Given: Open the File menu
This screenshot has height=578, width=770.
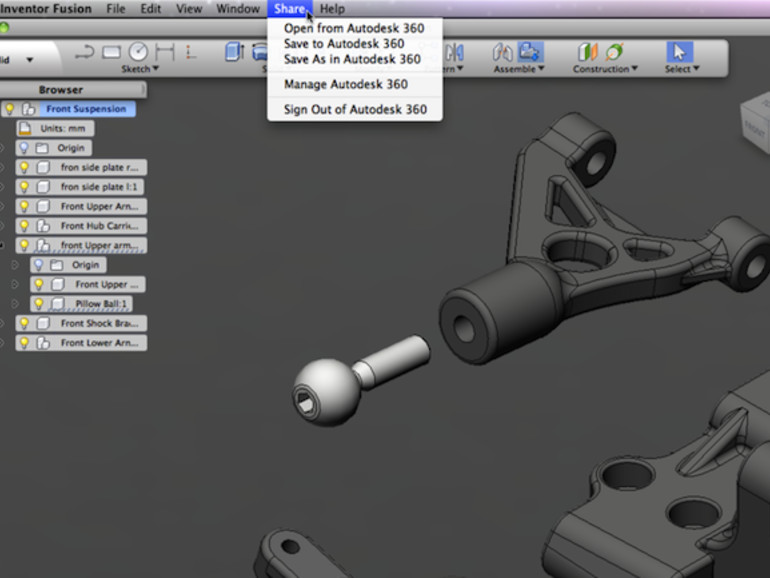Looking at the screenshot, I should [x=116, y=9].
